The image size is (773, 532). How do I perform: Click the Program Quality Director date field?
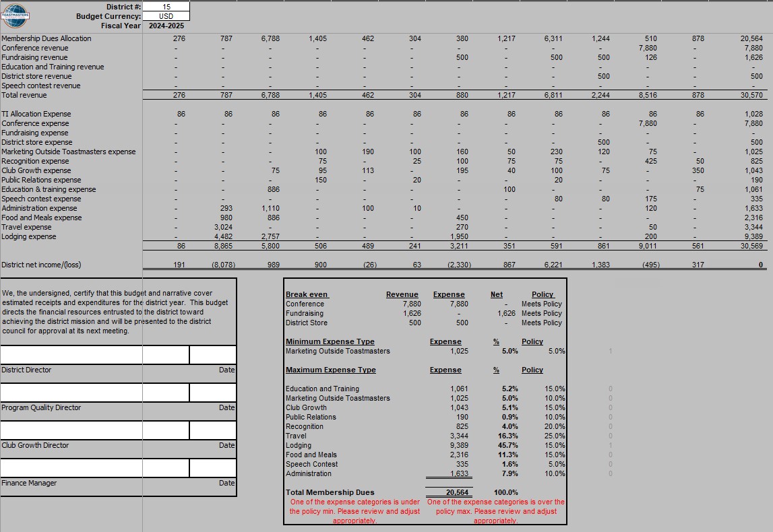point(213,393)
